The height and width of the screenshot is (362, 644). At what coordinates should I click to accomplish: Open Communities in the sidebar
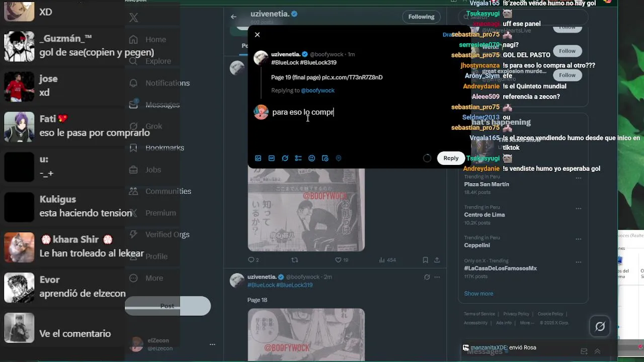(160, 191)
